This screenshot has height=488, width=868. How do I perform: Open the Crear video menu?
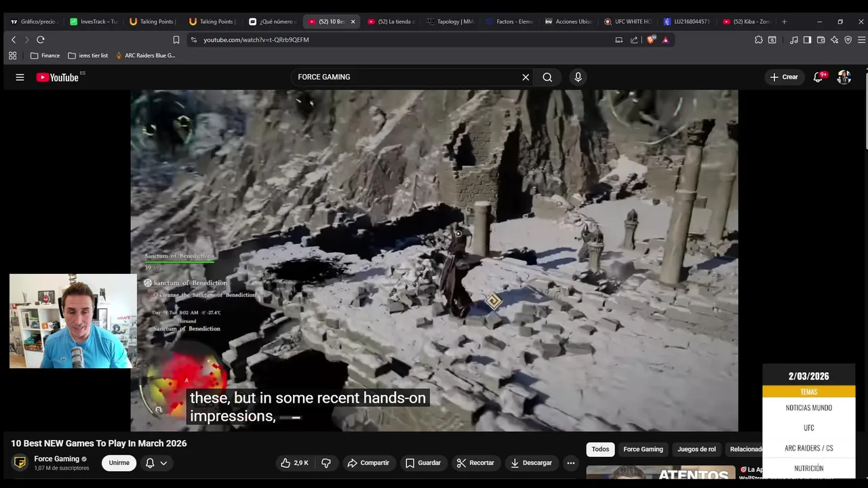[784, 77]
